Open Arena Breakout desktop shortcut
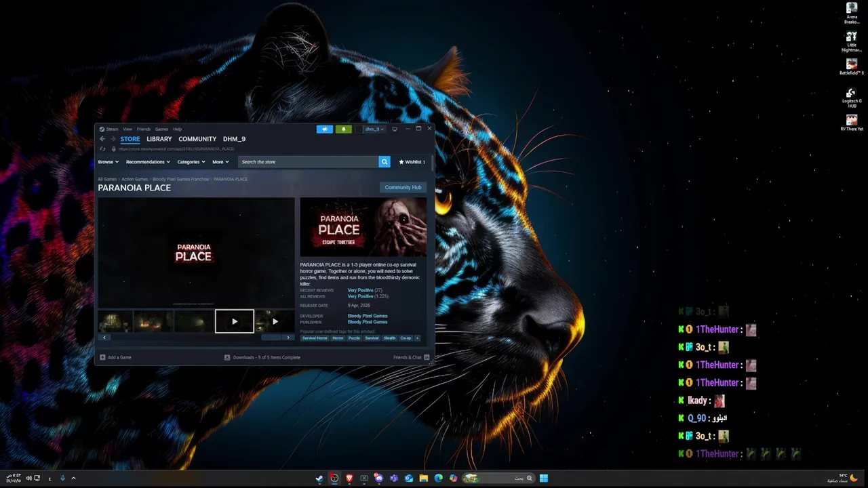The width and height of the screenshot is (868, 488). tap(852, 13)
